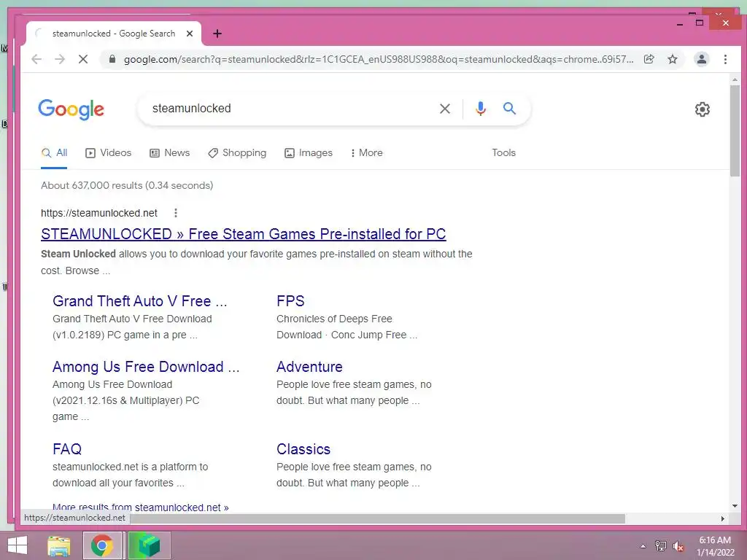The image size is (747, 560).
Task: Open the Tools search filter
Action: (x=503, y=153)
